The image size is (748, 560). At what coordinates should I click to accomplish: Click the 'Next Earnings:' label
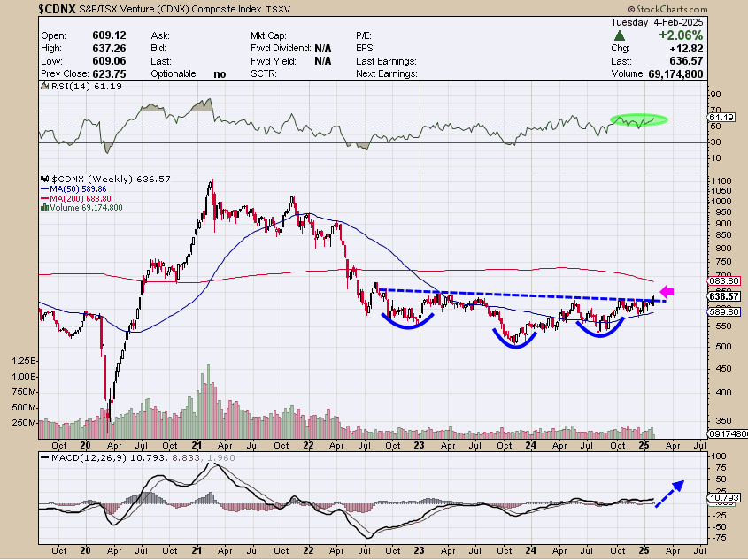coord(387,74)
